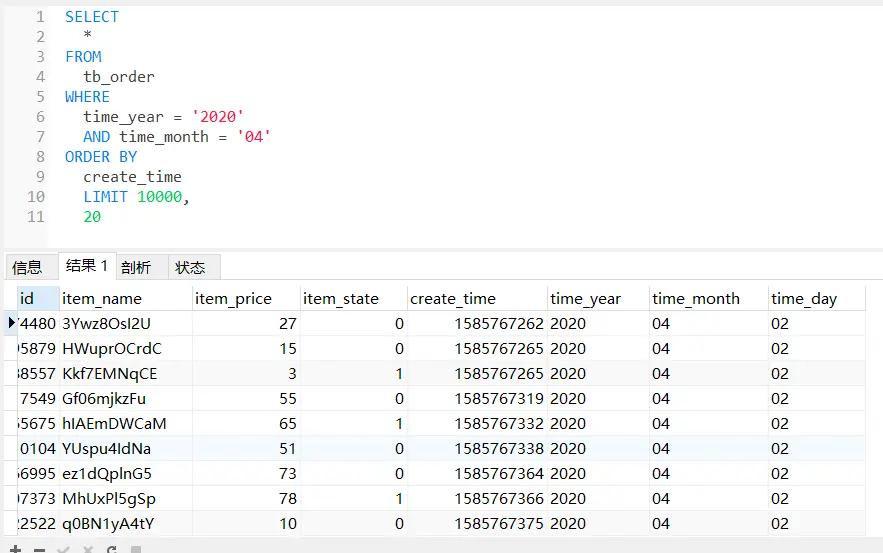Viewport: 883px width, 553px height.
Task: Click ORDER BY in the query
Action: (x=101, y=157)
